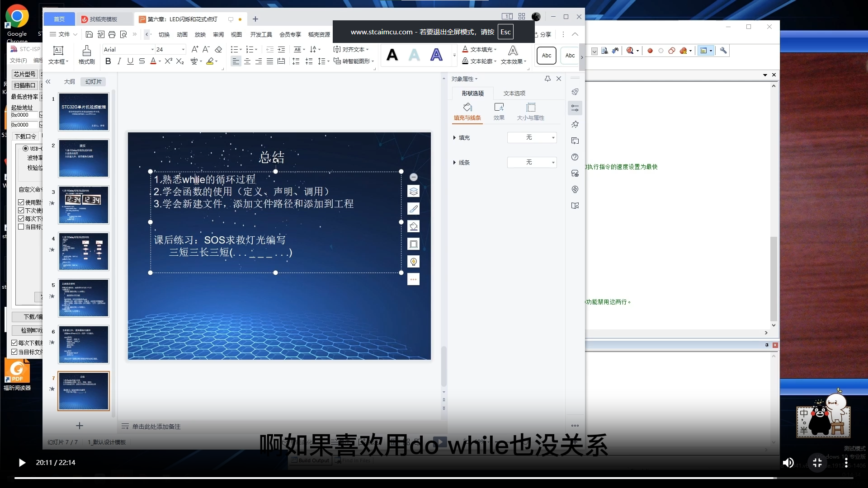
Task: Toggle bold formatting in WPS ribbon
Action: point(108,61)
